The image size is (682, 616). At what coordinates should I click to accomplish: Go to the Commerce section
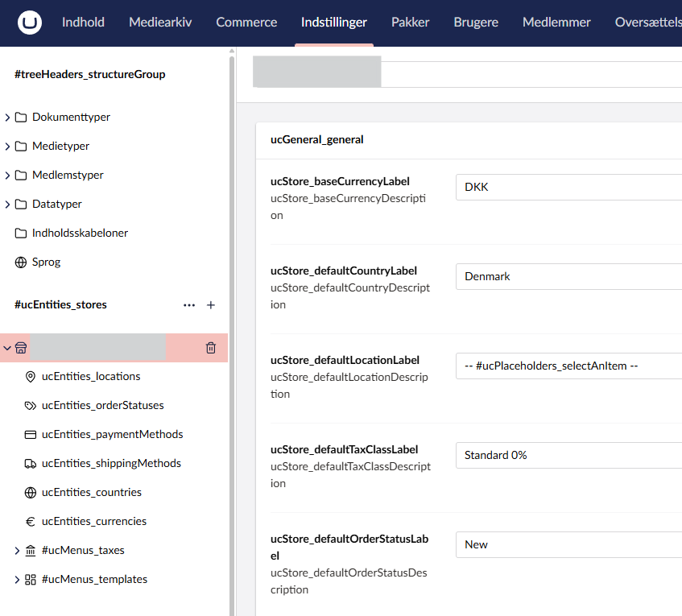click(x=246, y=23)
